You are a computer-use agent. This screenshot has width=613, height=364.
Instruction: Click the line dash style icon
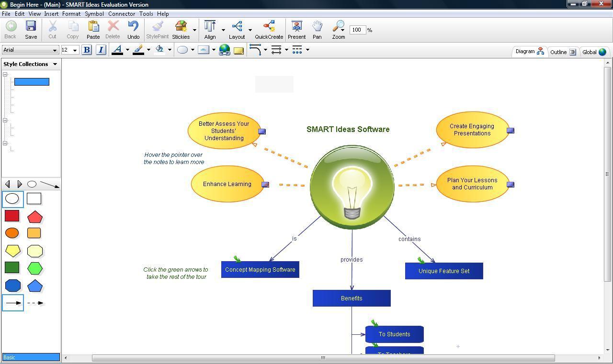297,50
